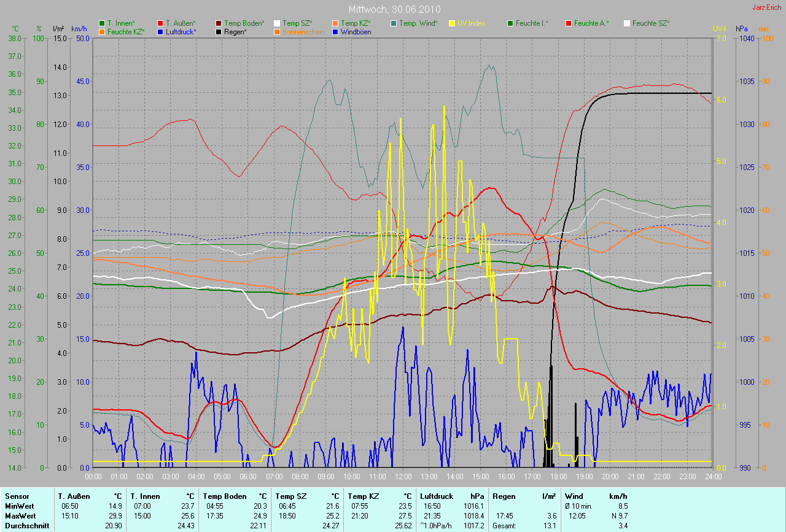Click the wind gust value N 9.7
786x532 pixels.
tap(618, 516)
